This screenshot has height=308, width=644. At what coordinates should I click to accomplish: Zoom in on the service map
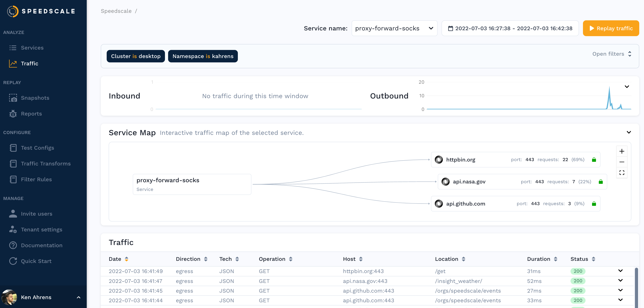click(621, 151)
